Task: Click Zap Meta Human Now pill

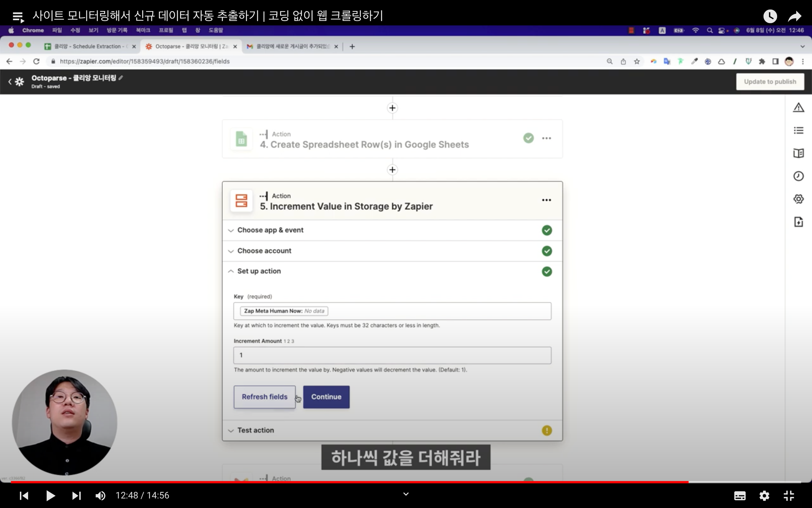Action: [284, 311]
